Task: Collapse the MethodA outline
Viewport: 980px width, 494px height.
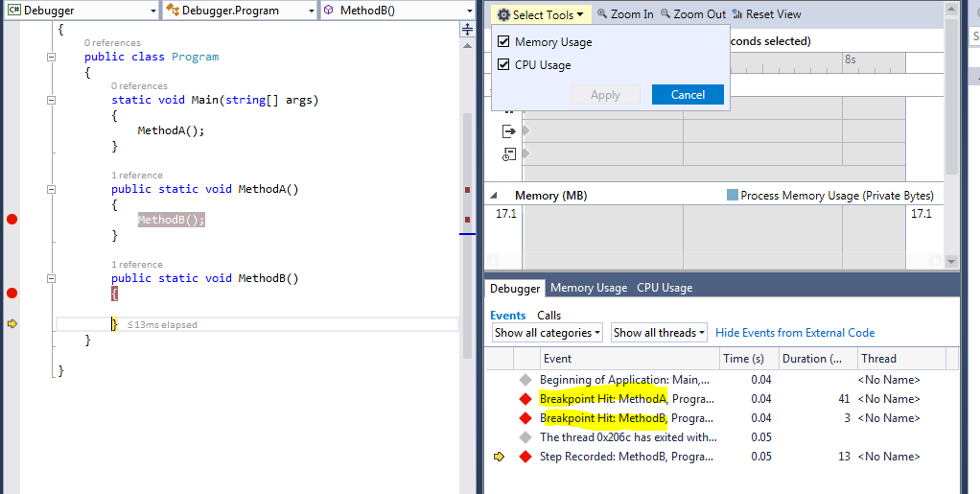Action: coord(52,189)
